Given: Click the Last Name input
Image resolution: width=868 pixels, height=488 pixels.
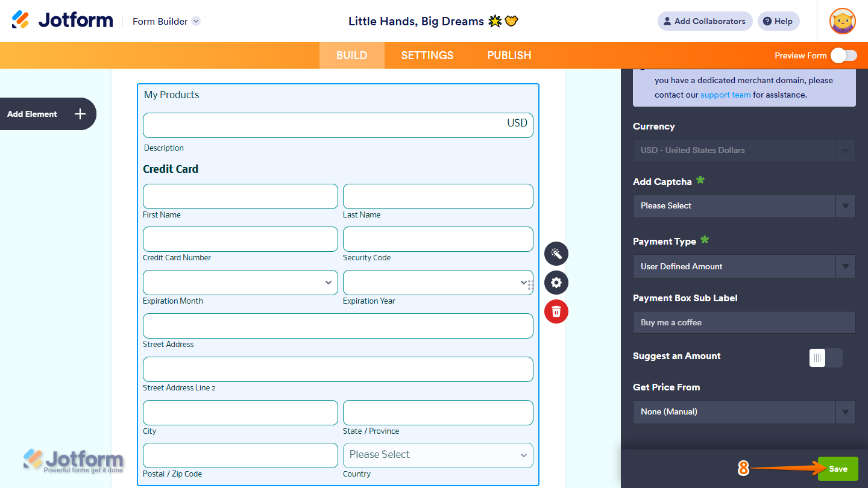Looking at the screenshot, I should click(438, 196).
